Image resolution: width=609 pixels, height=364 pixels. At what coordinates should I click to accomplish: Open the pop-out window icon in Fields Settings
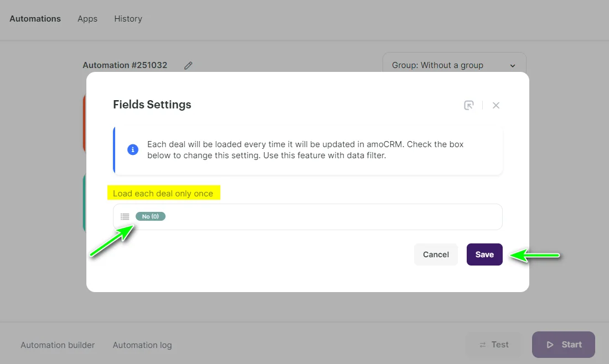[469, 105]
